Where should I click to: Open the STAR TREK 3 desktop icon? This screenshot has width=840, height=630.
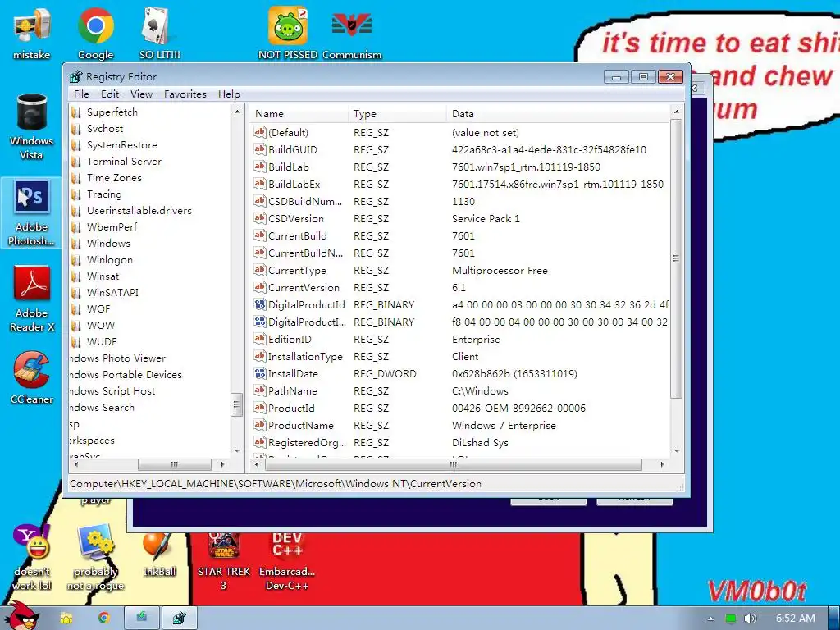(x=223, y=561)
